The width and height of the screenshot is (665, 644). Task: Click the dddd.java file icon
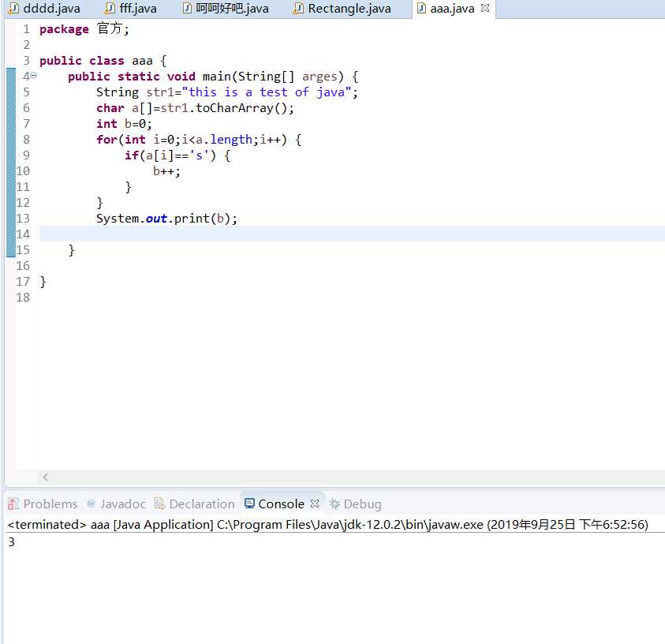pyautogui.click(x=13, y=8)
